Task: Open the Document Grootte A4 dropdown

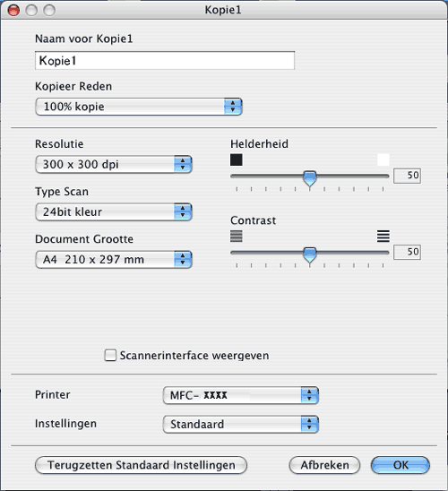Action: point(114,260)
